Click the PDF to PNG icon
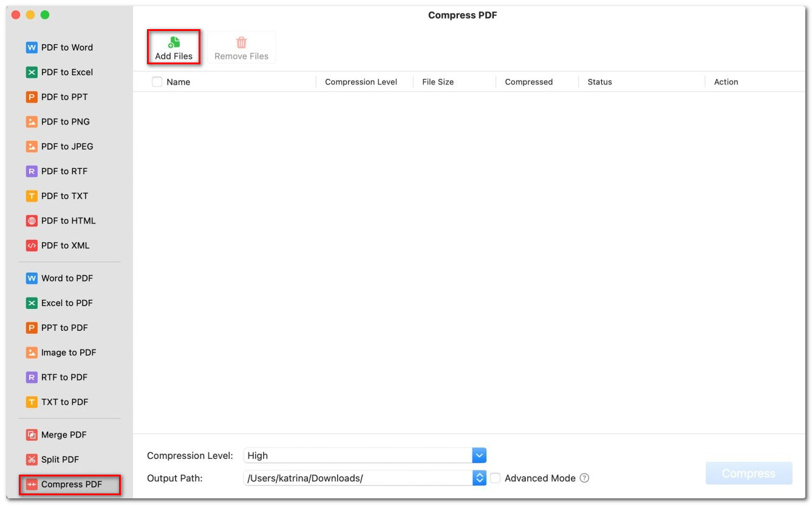 [x=32, y=122]
